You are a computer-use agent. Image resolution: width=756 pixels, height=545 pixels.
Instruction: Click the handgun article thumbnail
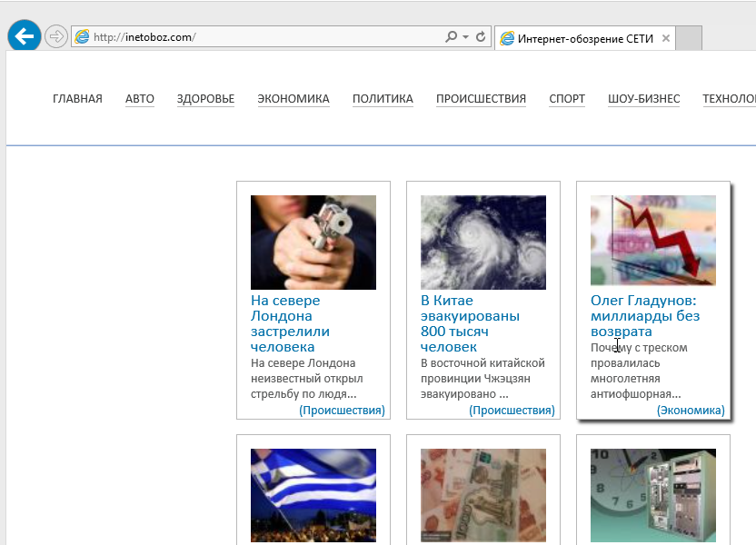click(313, 243)
